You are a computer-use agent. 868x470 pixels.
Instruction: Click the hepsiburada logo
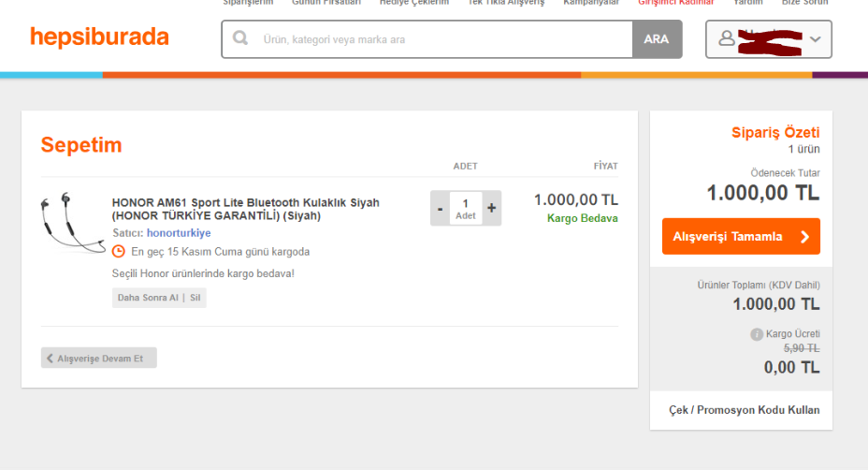[x=100, y=37]
